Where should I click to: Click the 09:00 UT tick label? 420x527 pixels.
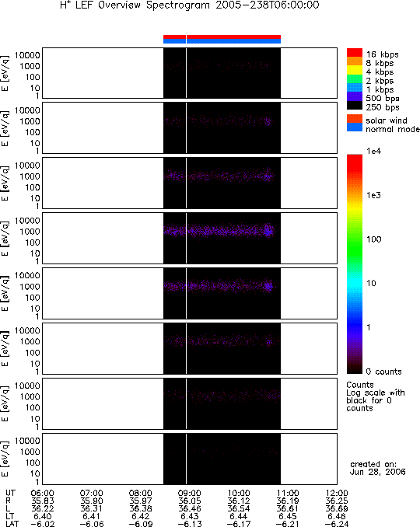pos(190,493)
